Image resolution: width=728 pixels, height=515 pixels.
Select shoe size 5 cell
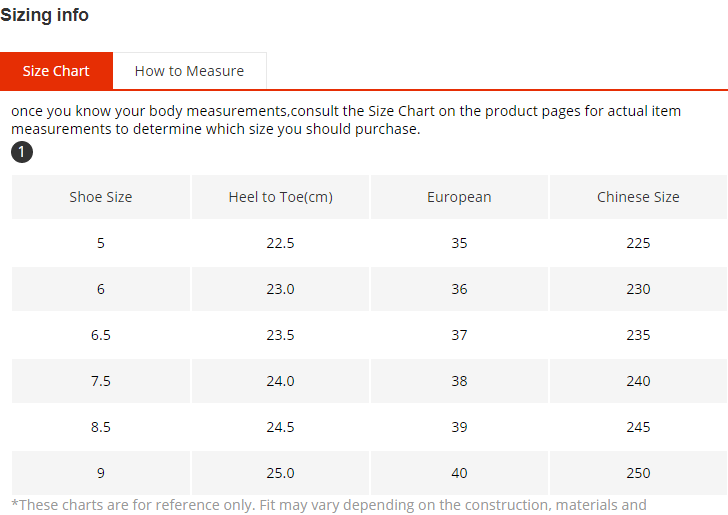click(x=101, y=243)
